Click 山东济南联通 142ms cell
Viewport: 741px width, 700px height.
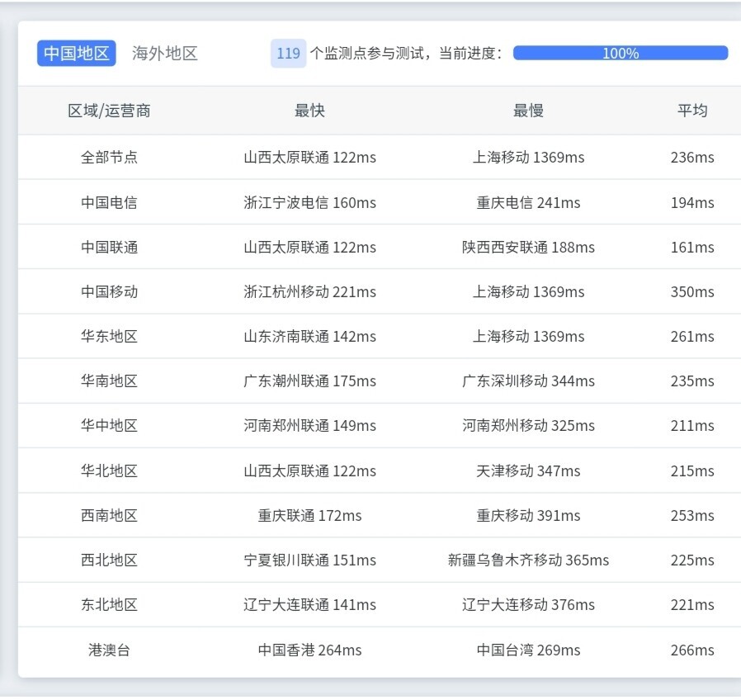[x=309, y=336]
